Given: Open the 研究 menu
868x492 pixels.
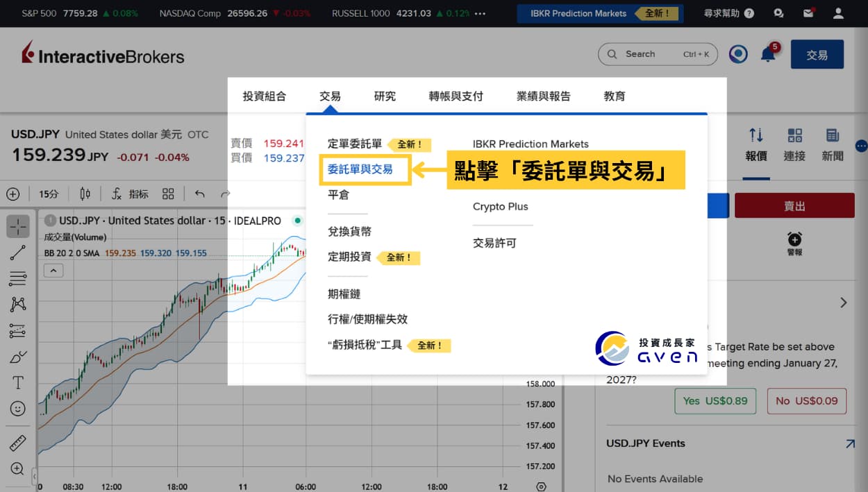Looking at the screenshot, I should [x=385, y=96].
